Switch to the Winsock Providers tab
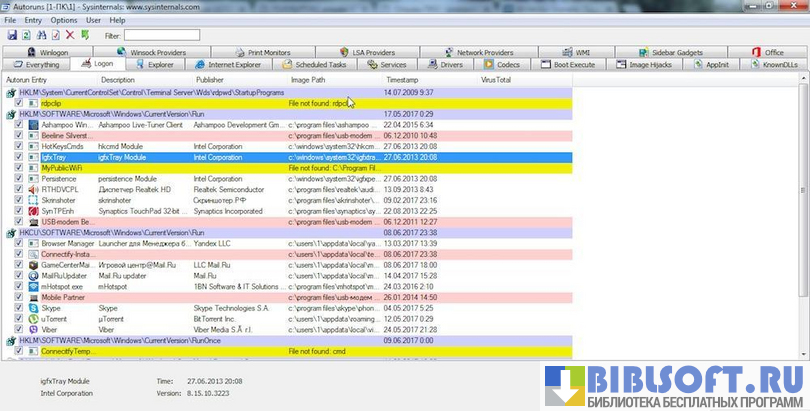The image size is (810, 411). 153,52
